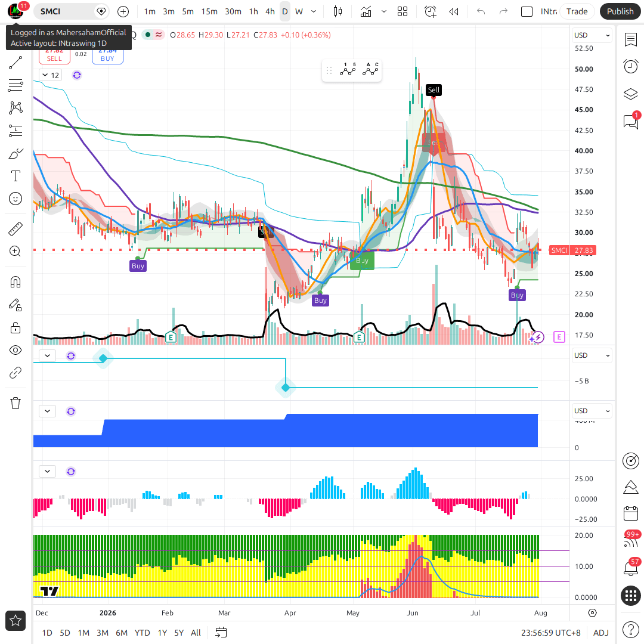Add symbol to compare with plus icon
The image size is (644, 644).
[x=123, y=11]
